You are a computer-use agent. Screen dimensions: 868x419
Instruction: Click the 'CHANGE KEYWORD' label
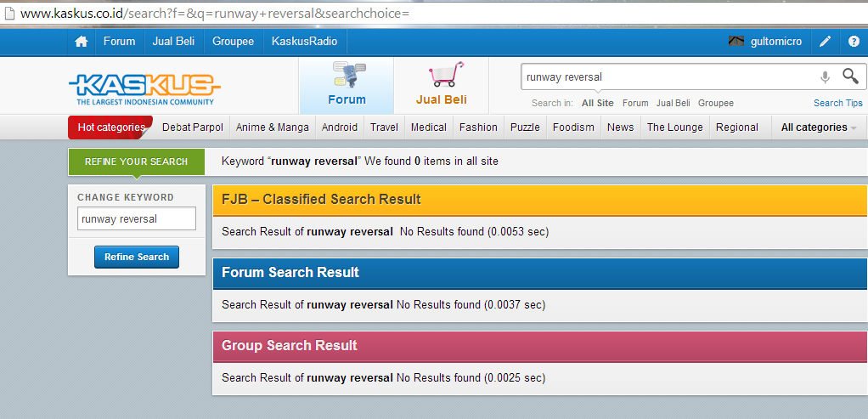tap(126, 197)
